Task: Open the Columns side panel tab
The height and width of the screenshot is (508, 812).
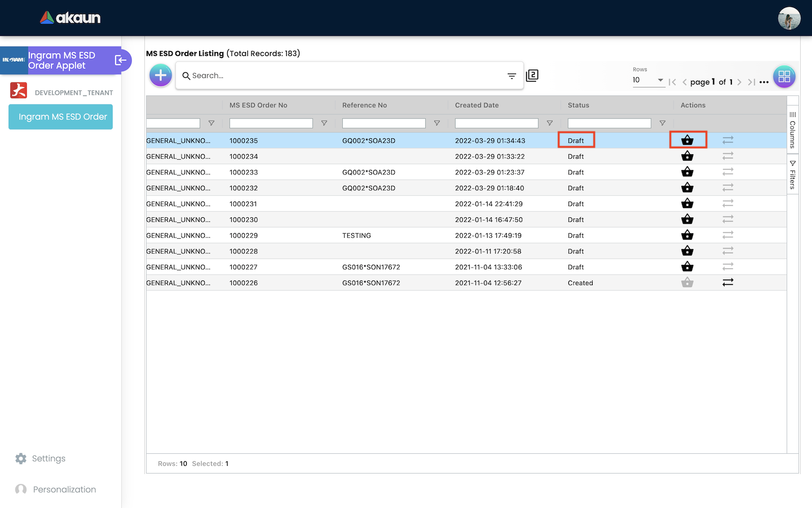Action: click(x=792, y=129)
